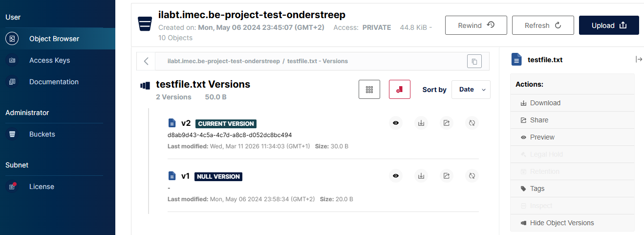Image resolution: width=644 pixels, height=235 pixels.
Task: Click the copy path icon
Action: (x=474, y=61)
